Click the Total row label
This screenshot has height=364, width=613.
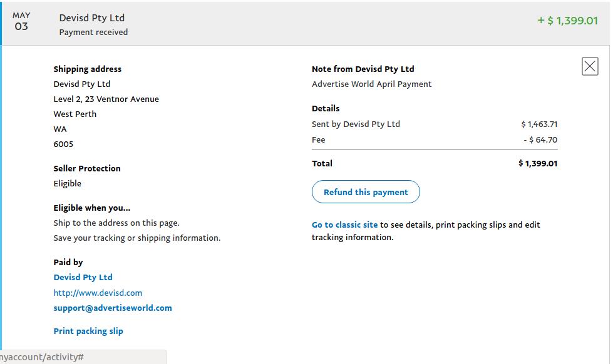(x=322, y=164)
